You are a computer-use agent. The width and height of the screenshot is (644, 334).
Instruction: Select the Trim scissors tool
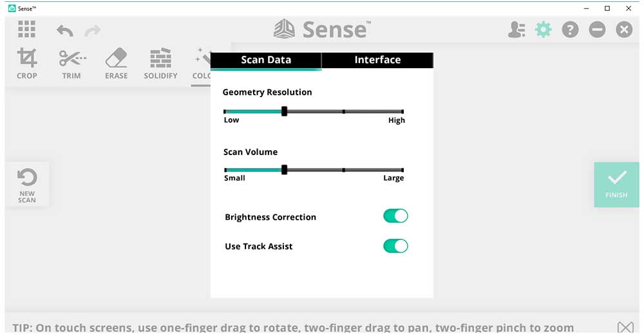[x=71, y=64]
